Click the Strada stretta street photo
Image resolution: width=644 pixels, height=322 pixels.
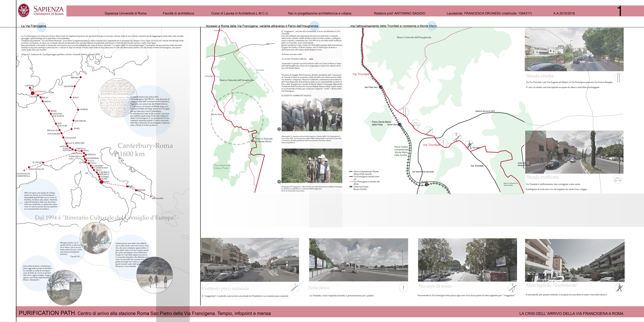click(x=574, y=49)
